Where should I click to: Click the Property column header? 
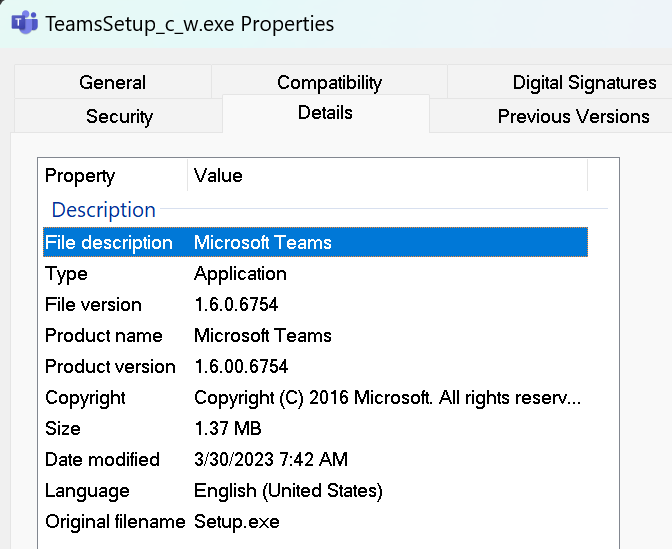tap(114, 175)
